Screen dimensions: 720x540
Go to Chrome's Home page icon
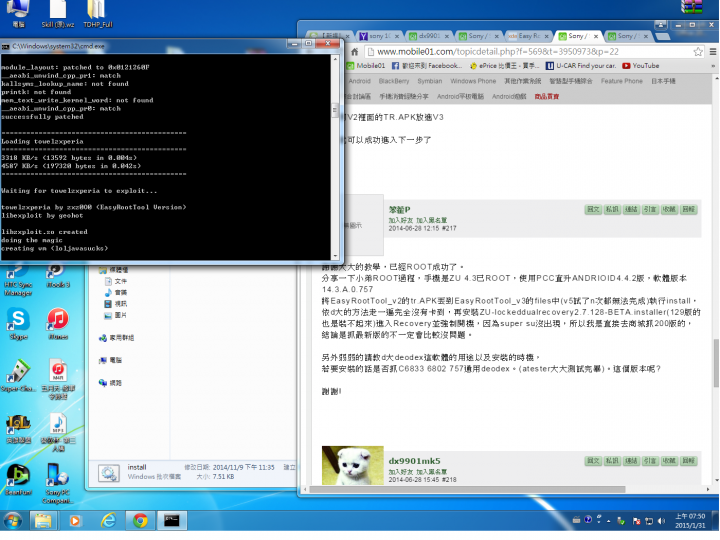coord(354,52)
